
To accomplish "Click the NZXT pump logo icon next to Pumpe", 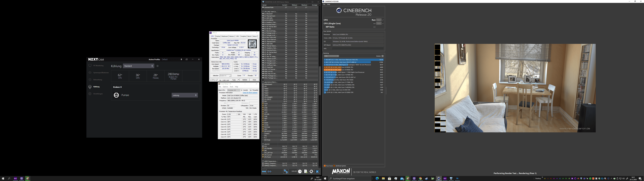I will (116, 95).
